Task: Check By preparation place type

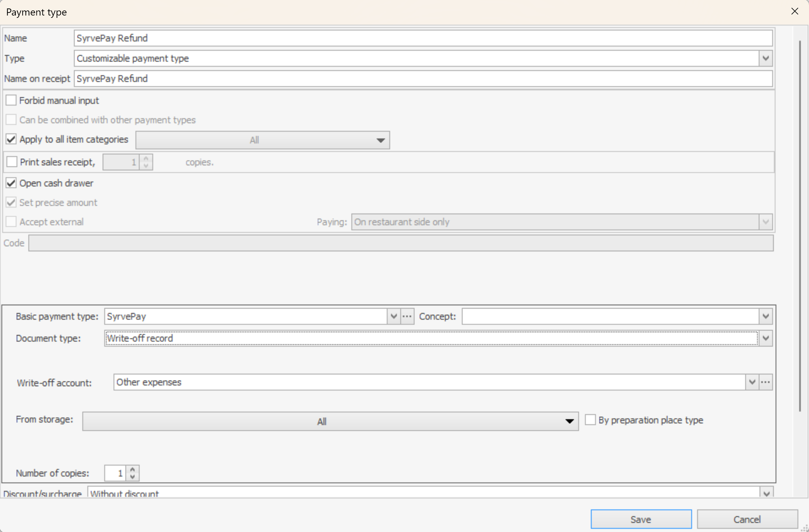Action: [x=590, y=419]
